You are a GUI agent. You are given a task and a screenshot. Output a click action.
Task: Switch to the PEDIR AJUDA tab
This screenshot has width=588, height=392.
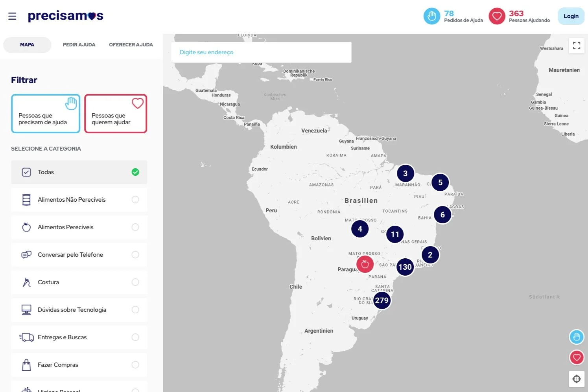(x=79, y=44)
